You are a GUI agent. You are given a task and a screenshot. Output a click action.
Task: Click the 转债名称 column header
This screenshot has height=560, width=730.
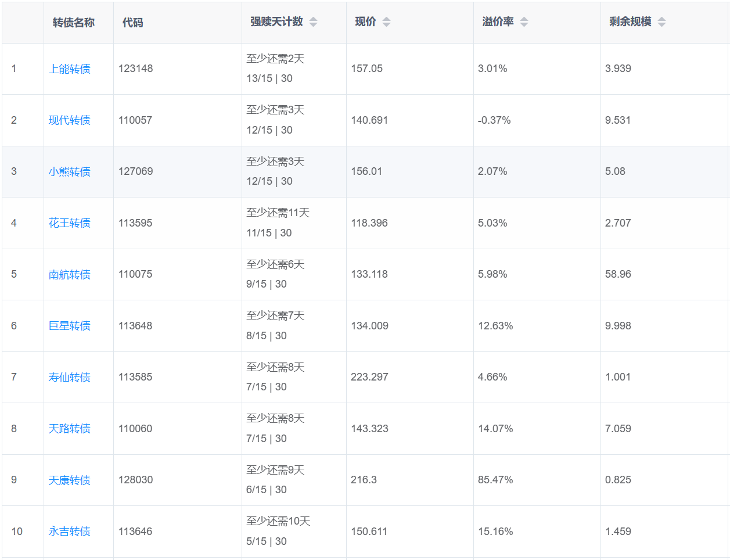[74, 23]
